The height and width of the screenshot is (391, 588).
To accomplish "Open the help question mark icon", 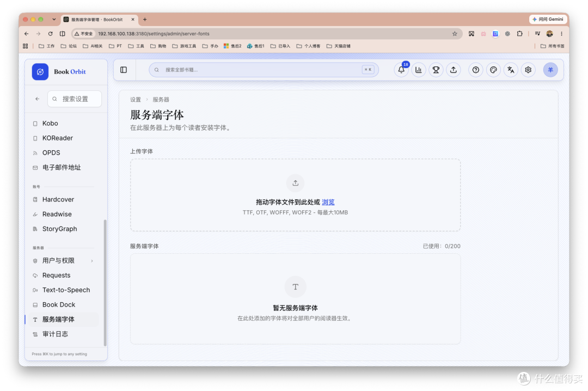I will pos(475,70).
